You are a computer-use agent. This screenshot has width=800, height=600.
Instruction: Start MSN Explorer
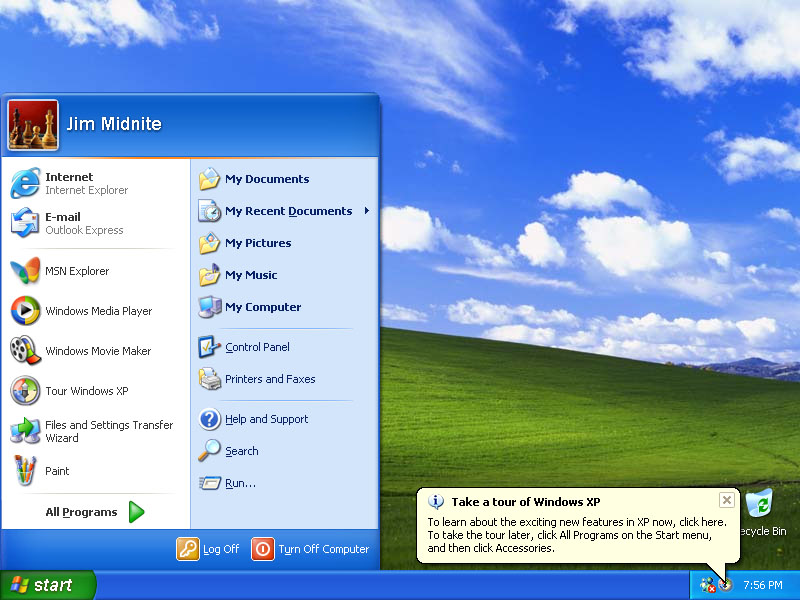[77, 271]
